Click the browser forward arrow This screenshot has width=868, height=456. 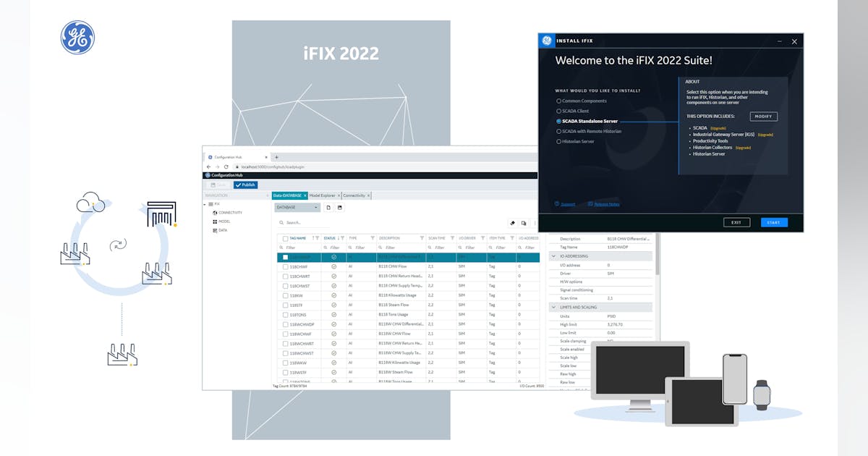click(x=218, y=166)
